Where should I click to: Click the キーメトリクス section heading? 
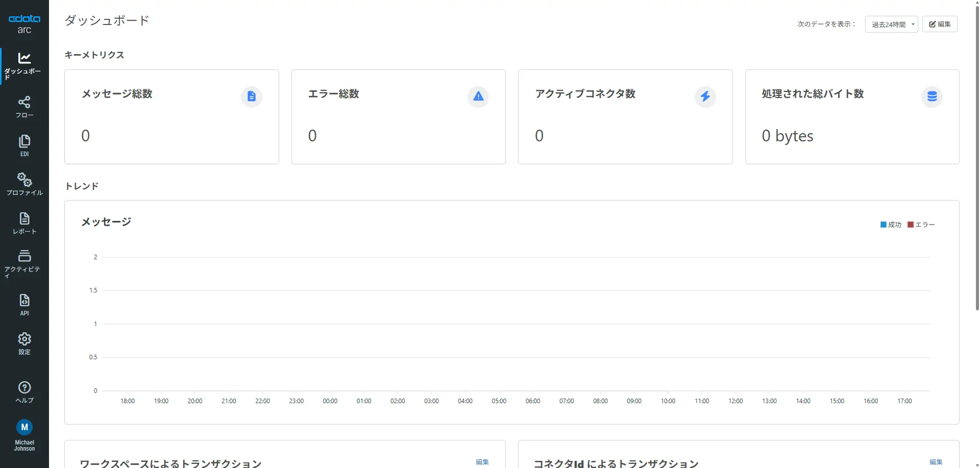94,55
